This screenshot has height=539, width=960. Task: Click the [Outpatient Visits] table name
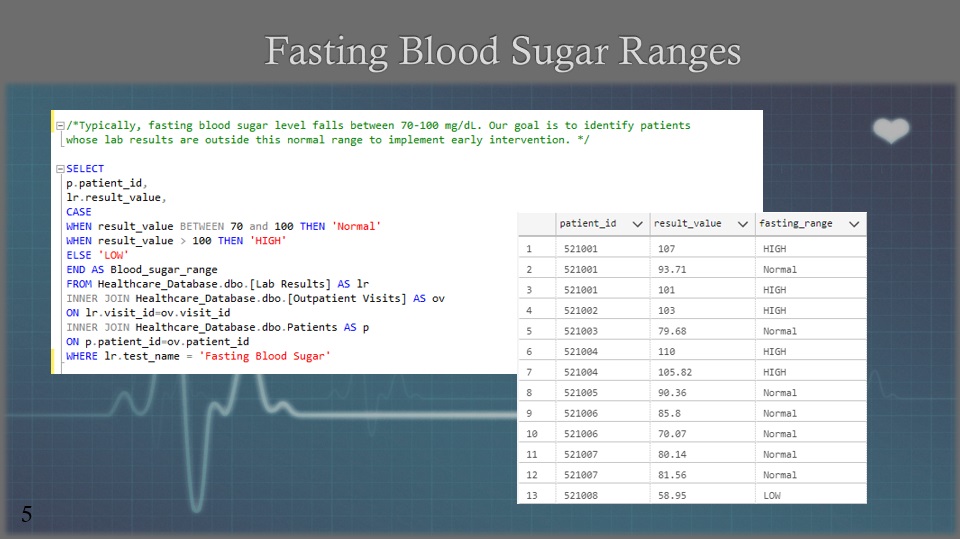(x=347, y=298)
